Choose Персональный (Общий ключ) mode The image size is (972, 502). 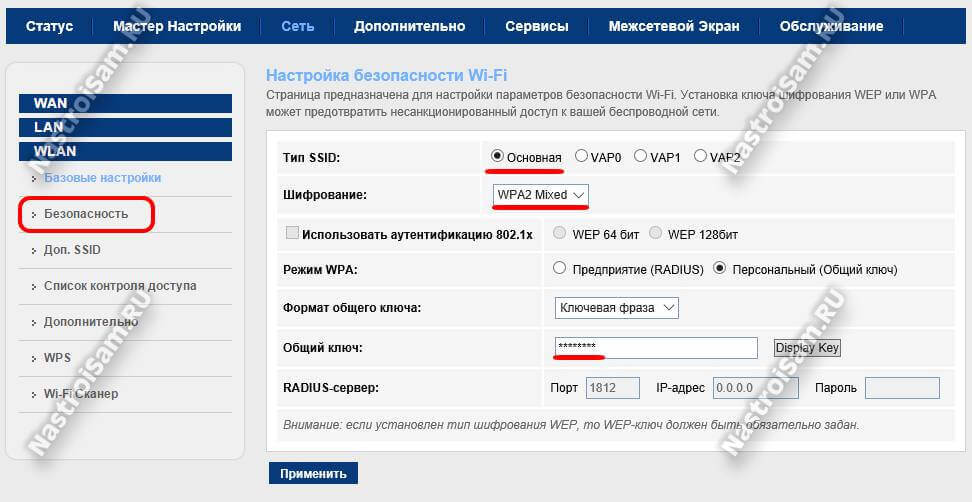719,268
